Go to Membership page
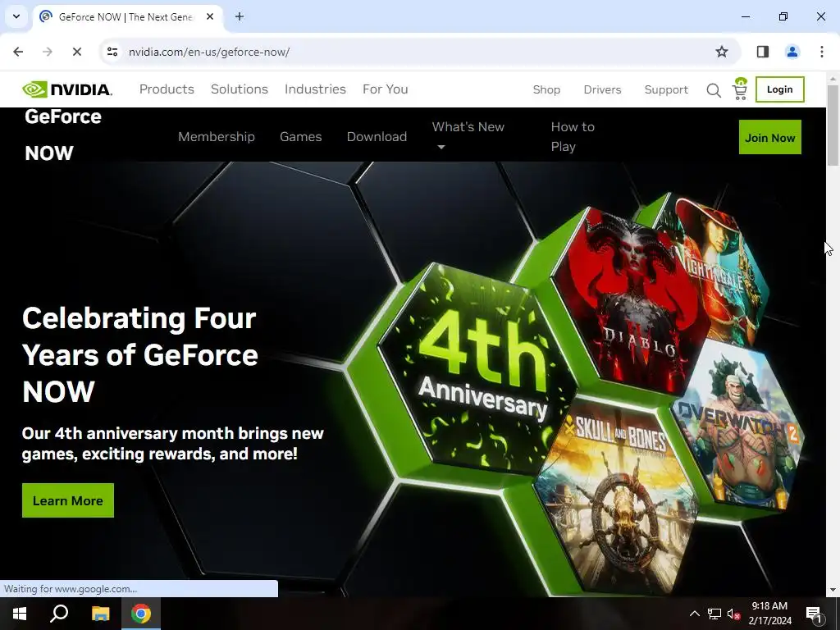Viewport: 840px width, 630px height. tap(217, 137)
